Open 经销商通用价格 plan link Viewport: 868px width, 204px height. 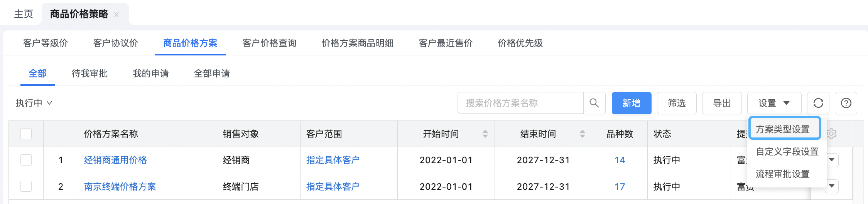115,160
